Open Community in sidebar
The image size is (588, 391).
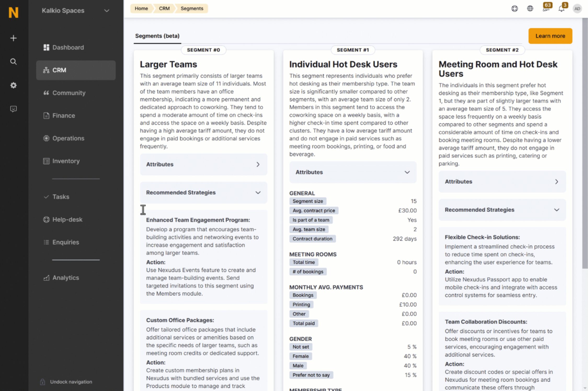tap(69, 93)
